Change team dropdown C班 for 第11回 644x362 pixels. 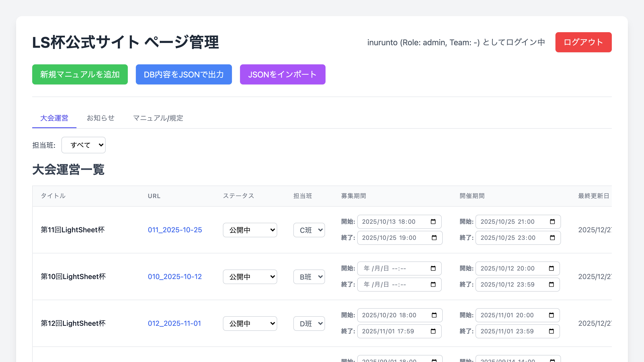click(309, 230)
